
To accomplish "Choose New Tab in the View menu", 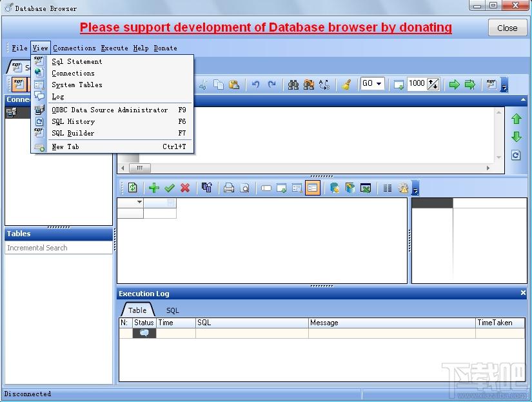I will (x=113, y=146).
